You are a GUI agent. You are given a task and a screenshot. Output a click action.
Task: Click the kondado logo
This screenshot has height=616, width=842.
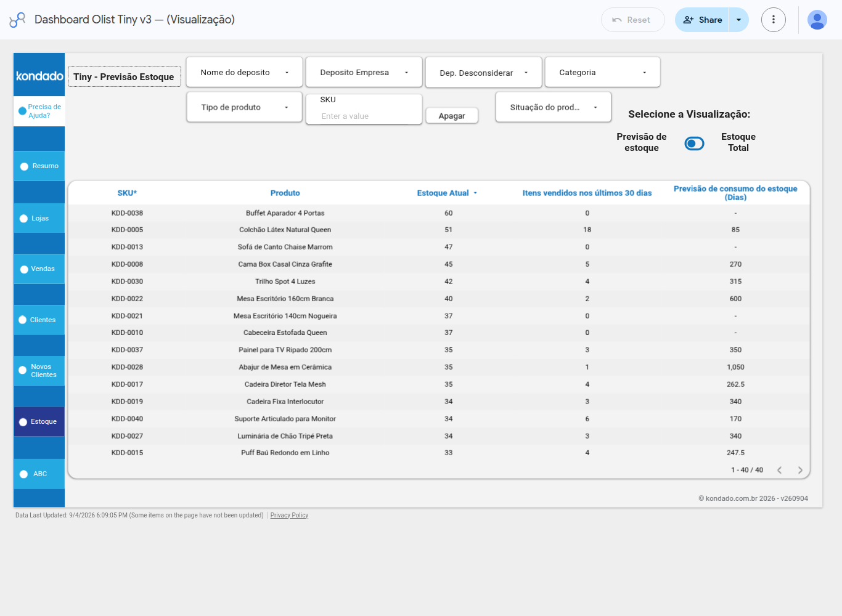pos(39,76)
